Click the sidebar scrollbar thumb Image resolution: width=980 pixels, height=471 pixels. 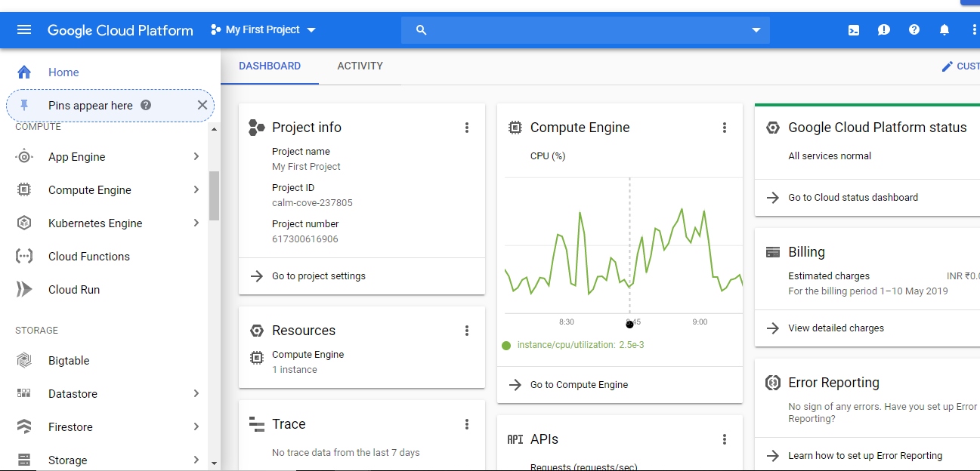coord(215,195)
